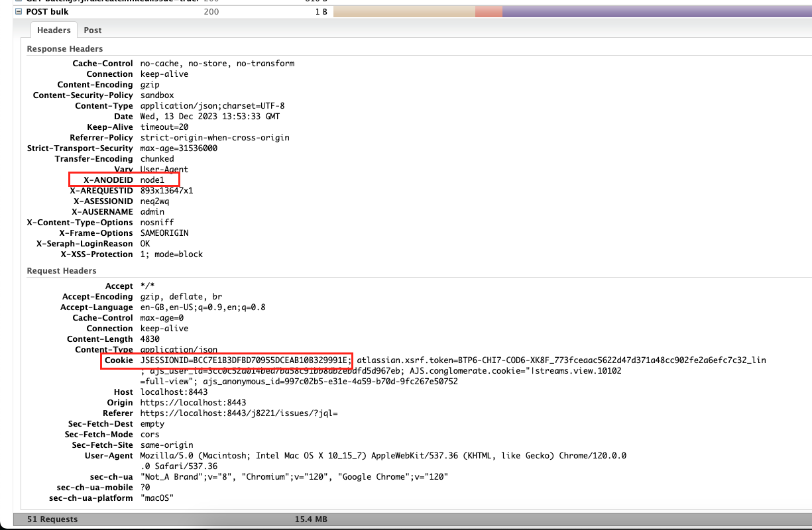Click the same-origin Sec-Fetch-Site value
The width and height of the screenshot is (812, 530).
coord(166,445)
